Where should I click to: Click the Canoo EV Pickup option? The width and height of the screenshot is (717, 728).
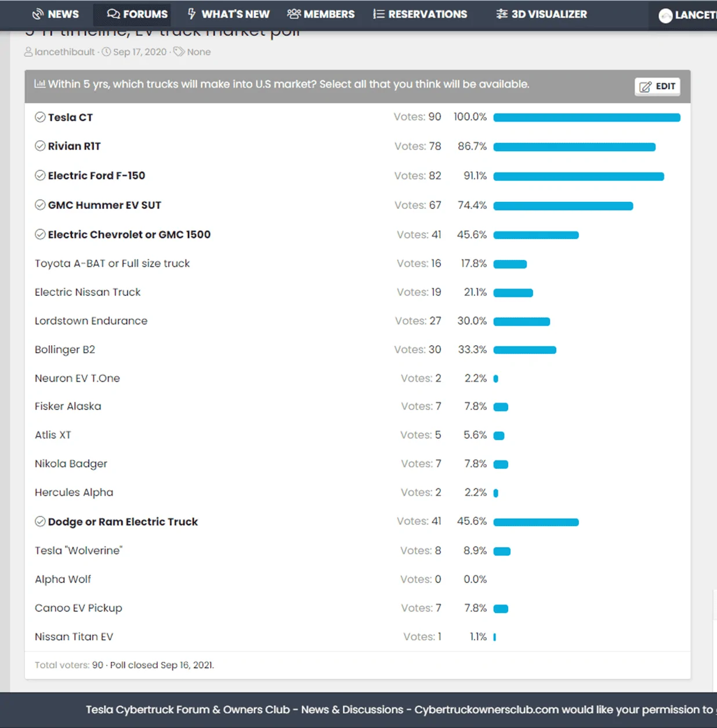pyautogui.click(x=78, y=608)
